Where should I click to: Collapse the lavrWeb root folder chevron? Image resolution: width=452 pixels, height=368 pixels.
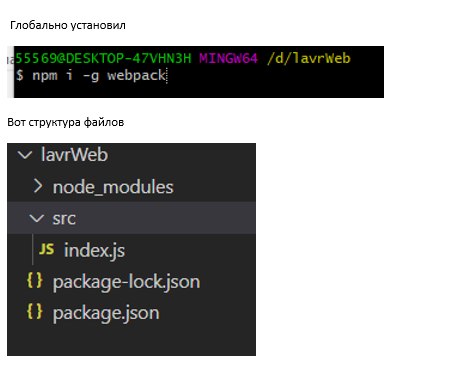[x=25, y=155]
